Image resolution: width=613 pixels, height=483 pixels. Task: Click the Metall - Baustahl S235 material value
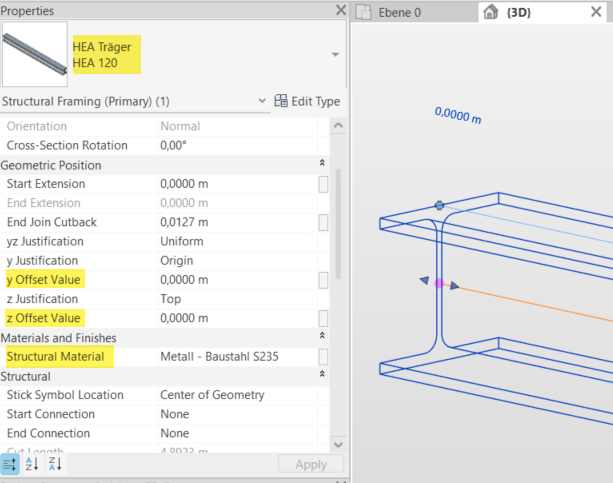[x=238, y=357]
